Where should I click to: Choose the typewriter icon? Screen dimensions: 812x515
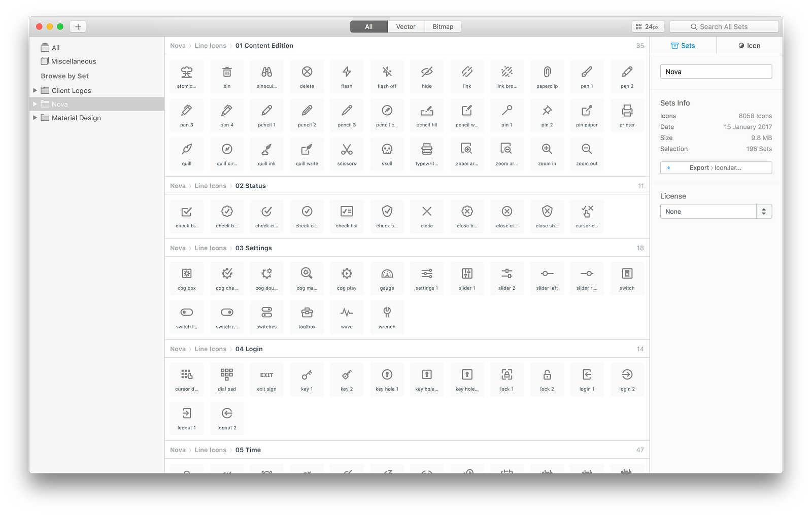(x=427, y=154)
